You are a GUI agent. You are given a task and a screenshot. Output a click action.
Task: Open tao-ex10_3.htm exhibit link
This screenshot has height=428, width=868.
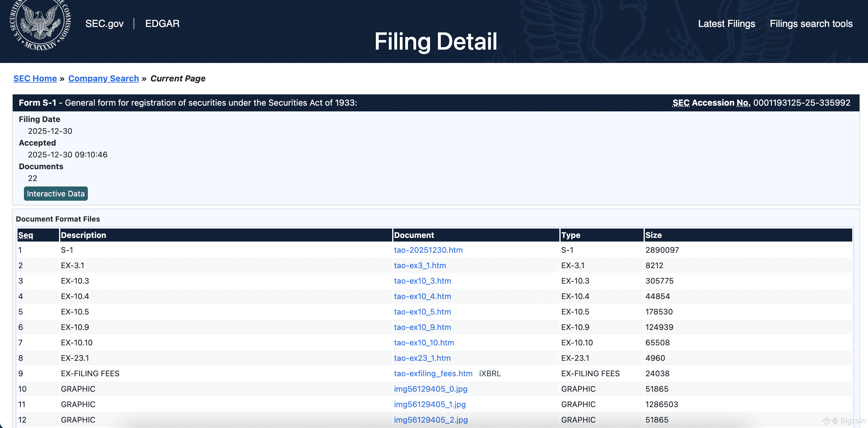(x=422, y=281)
